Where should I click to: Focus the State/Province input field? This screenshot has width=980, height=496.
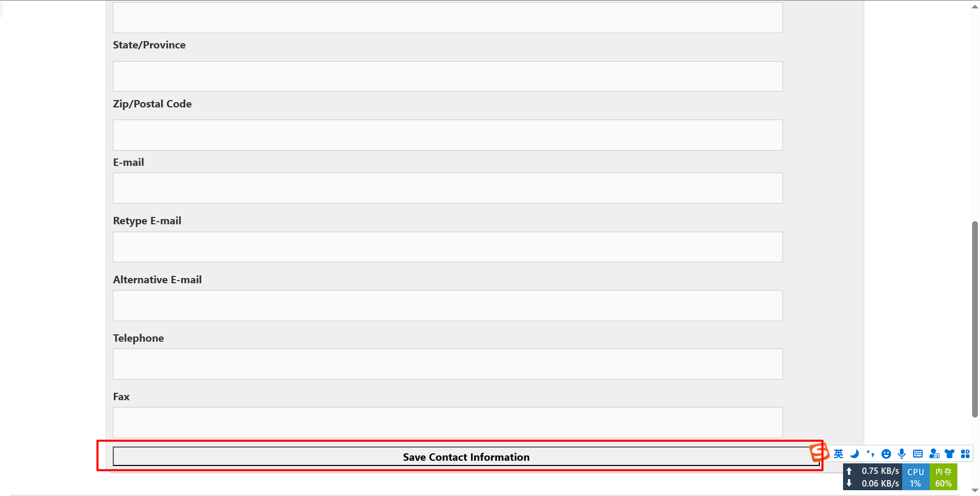click(x=448, y=76)
